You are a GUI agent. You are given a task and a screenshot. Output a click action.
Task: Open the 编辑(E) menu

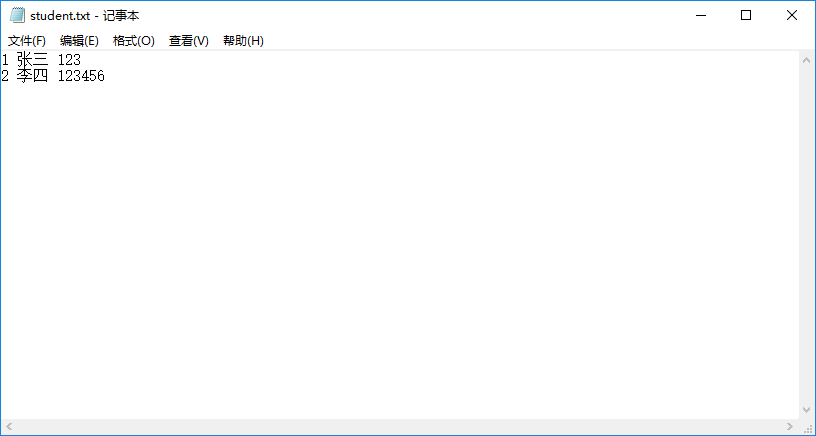tap(79, 41)
